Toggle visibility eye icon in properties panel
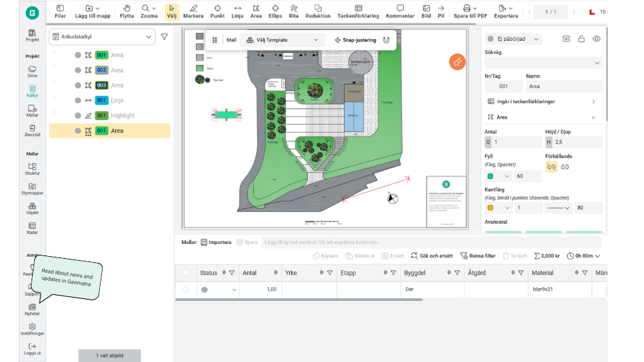 [x=596, y=39]
